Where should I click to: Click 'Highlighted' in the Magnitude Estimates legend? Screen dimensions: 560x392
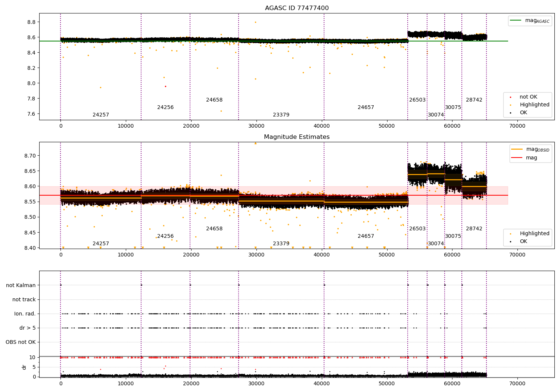coord(530,234)
